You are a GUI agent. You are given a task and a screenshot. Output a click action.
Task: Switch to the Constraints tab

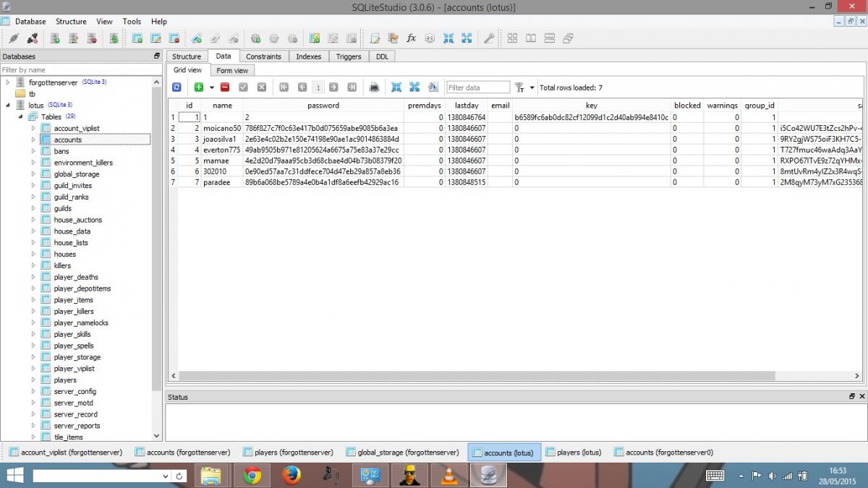[x=263, y=56]
